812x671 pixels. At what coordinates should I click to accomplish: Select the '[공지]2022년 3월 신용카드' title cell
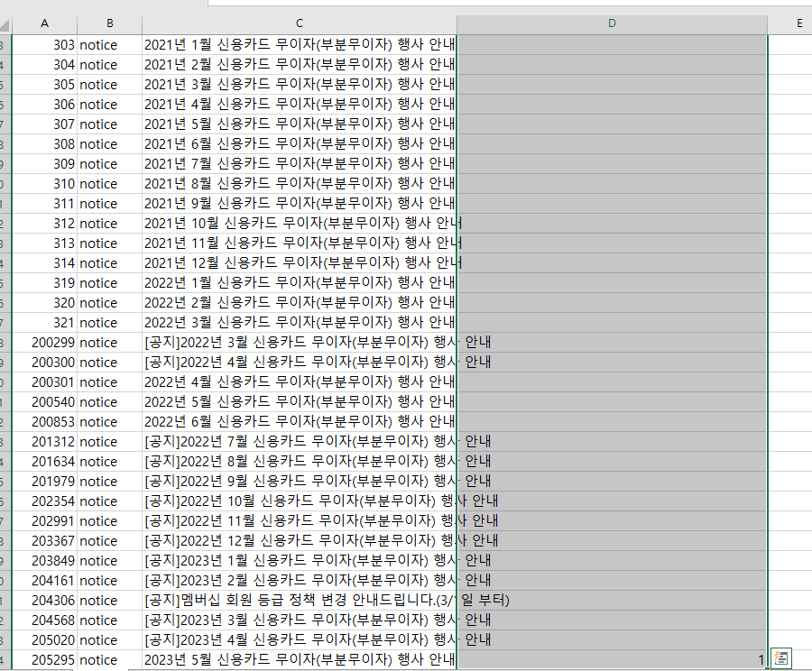pyautogui.click(x=300, y=343)
